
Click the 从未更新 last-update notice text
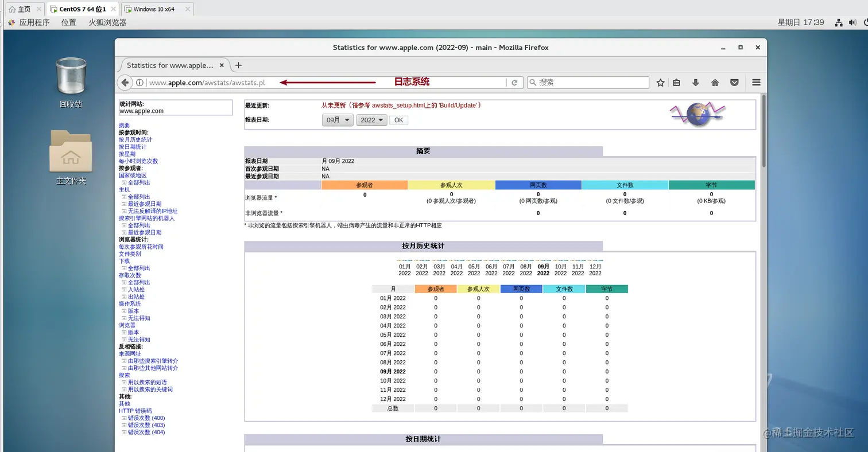(x=401, y=106)
